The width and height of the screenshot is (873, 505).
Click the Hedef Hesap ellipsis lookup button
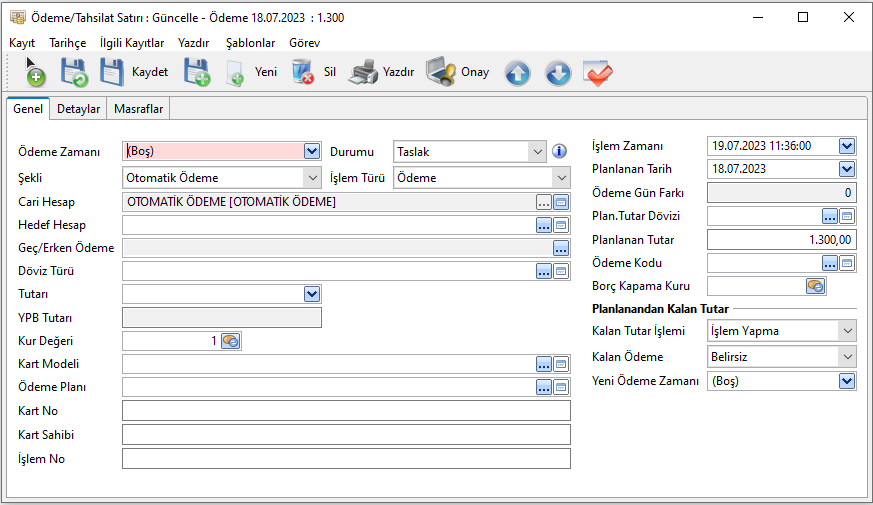point(543,226)
